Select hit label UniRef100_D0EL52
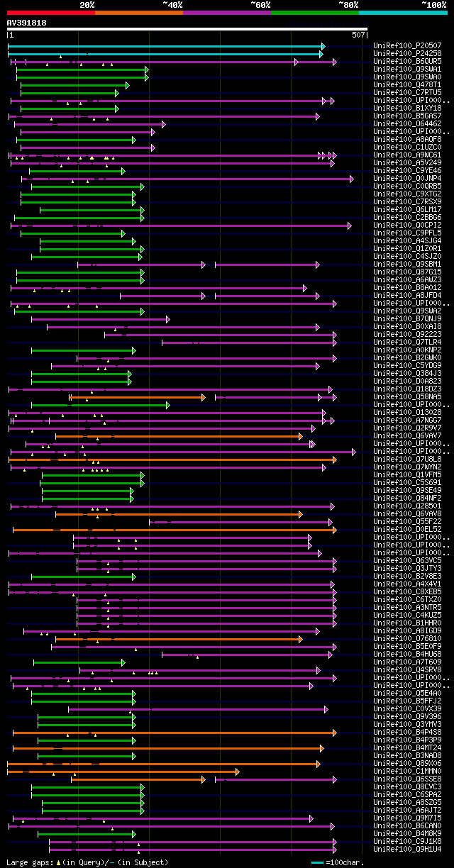This screenshot has height=868, width=454. click(407, 529)
